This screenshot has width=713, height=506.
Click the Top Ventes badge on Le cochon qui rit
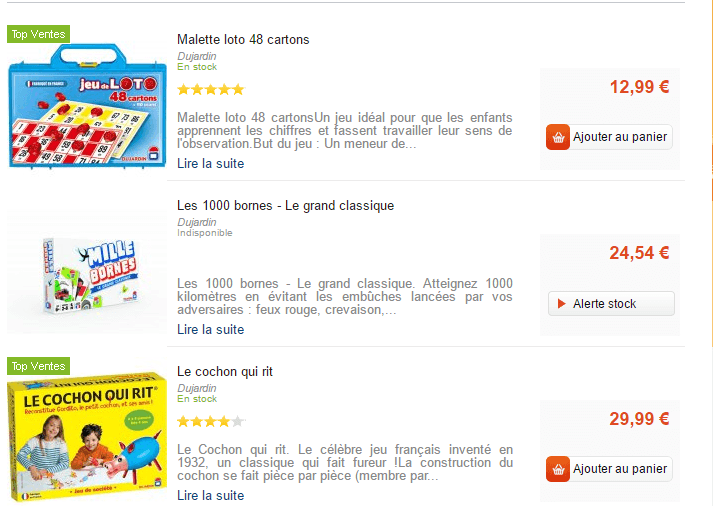(x=38, y=366)
